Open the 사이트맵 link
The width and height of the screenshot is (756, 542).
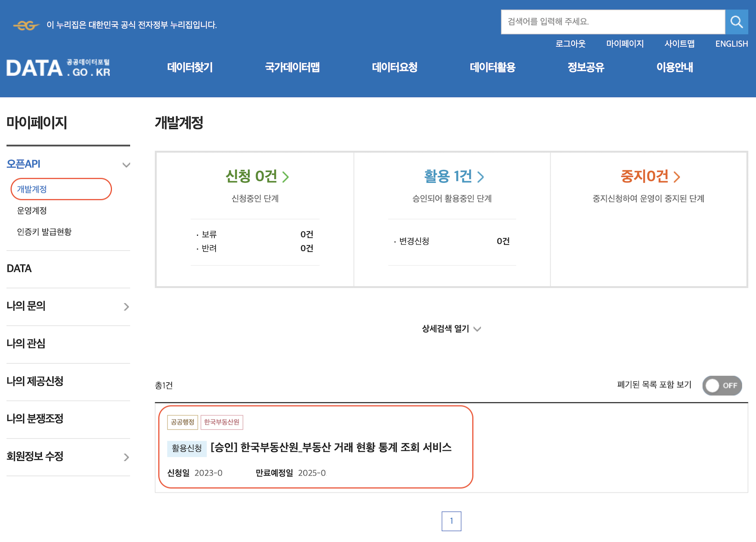679,44
